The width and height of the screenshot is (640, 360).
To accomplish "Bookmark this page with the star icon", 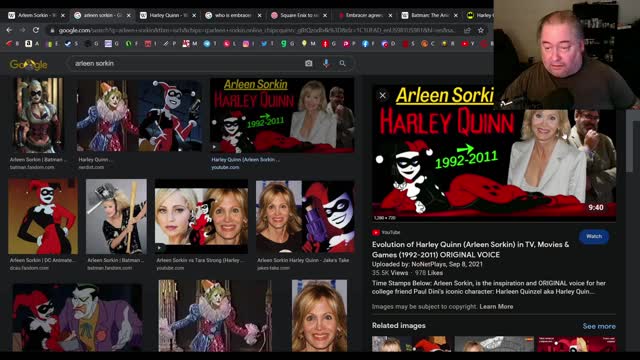I will coord(481,30).
